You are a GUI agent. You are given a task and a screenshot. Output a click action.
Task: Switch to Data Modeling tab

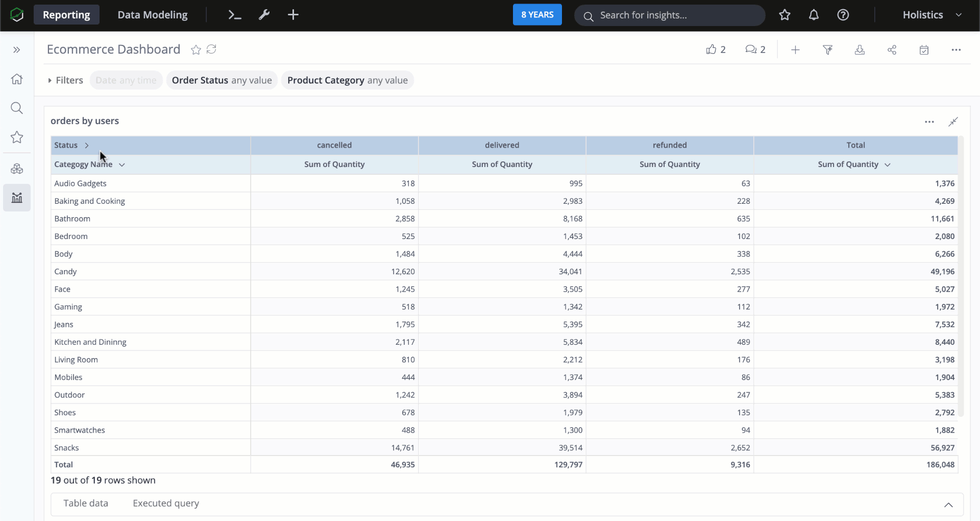(153, 15)
